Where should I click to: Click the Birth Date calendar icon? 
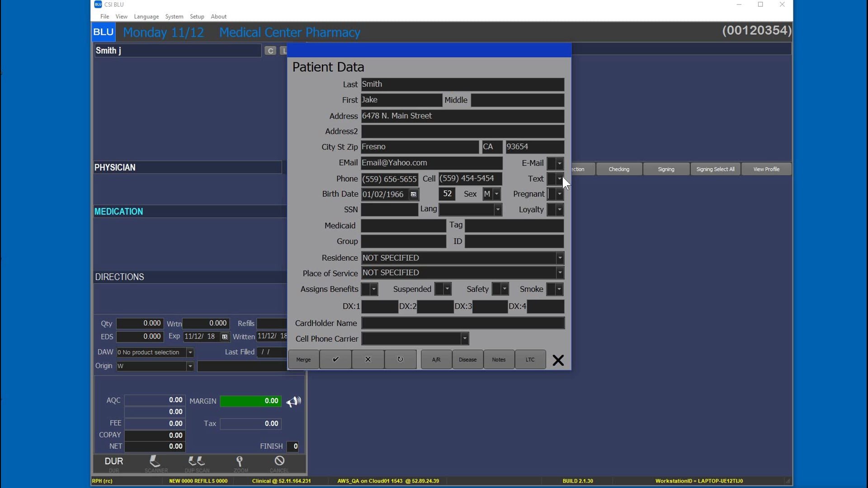tap(413, 194)
